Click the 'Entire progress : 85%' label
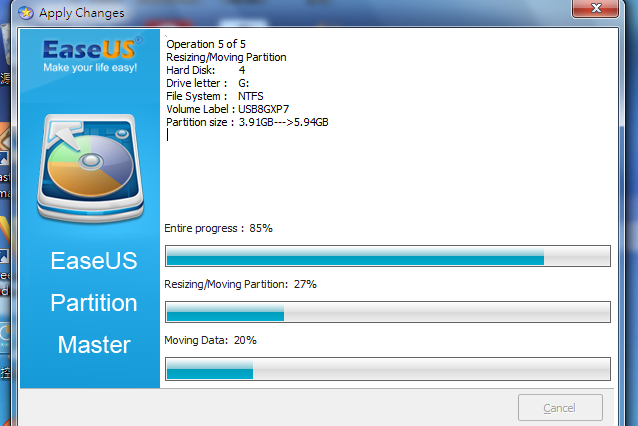Screen dimensions: 638x426 pos(218,228)
